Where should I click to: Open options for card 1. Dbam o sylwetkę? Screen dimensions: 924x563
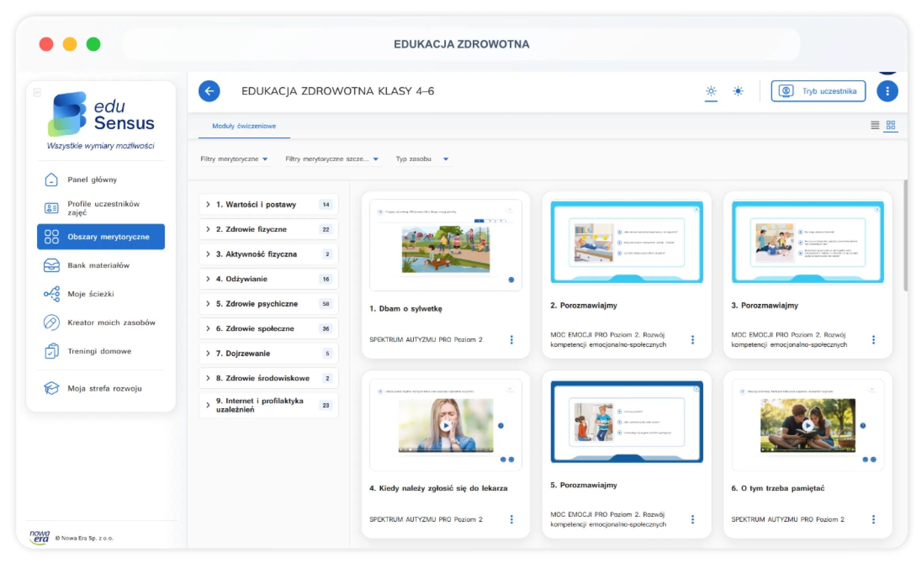[x=512, y=340]
